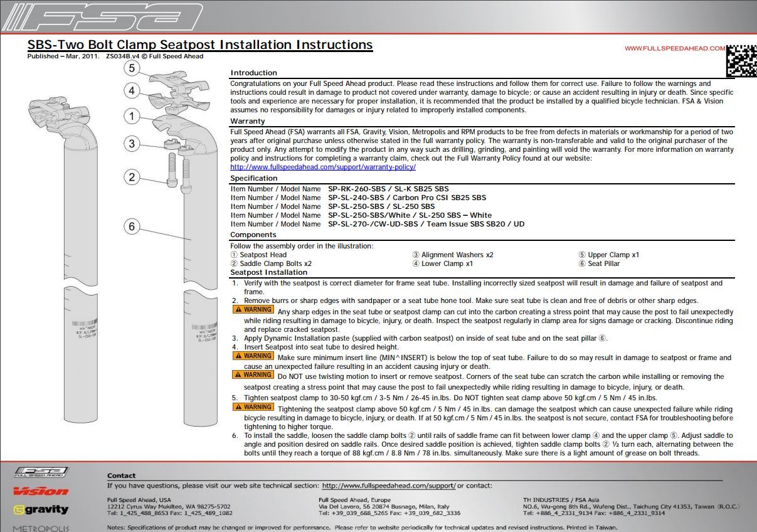Click the red WWW.FULLSPEEDAHEAD.COM text

point(674,48)
